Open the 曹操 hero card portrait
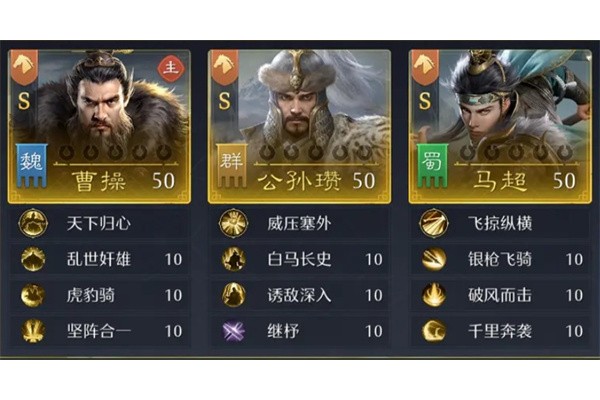The width and height of the screenshot is (600, 400). click(99, 126)
